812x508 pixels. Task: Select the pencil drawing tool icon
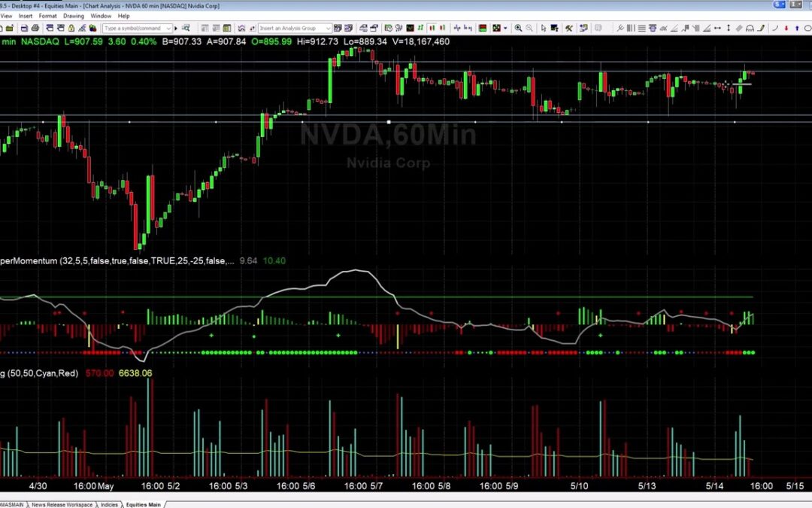(x=761, y=29)
